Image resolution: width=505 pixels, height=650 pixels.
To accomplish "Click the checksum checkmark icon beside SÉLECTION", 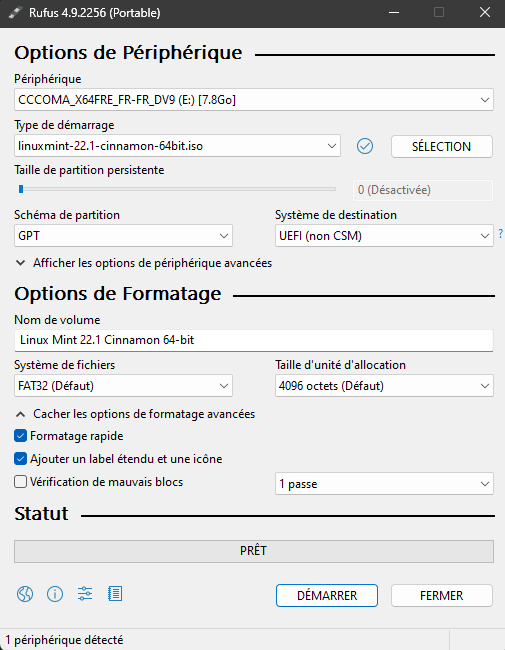I will 365,146.
